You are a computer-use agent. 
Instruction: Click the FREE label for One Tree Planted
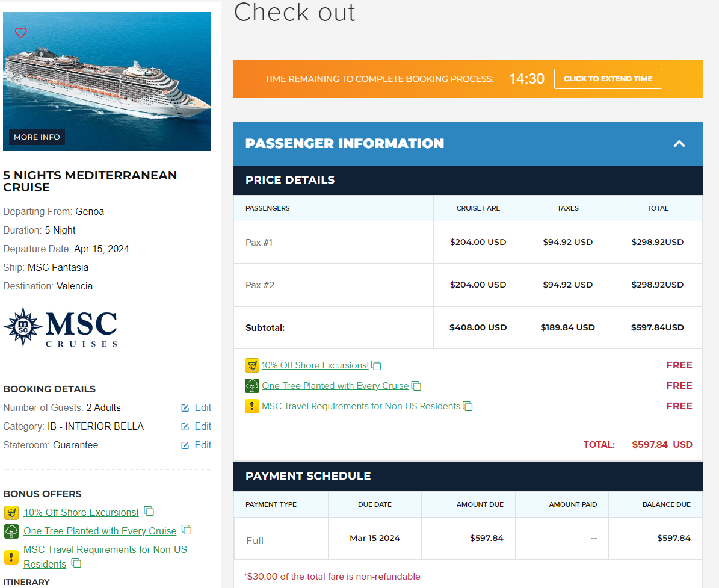[x=679, y=386]
